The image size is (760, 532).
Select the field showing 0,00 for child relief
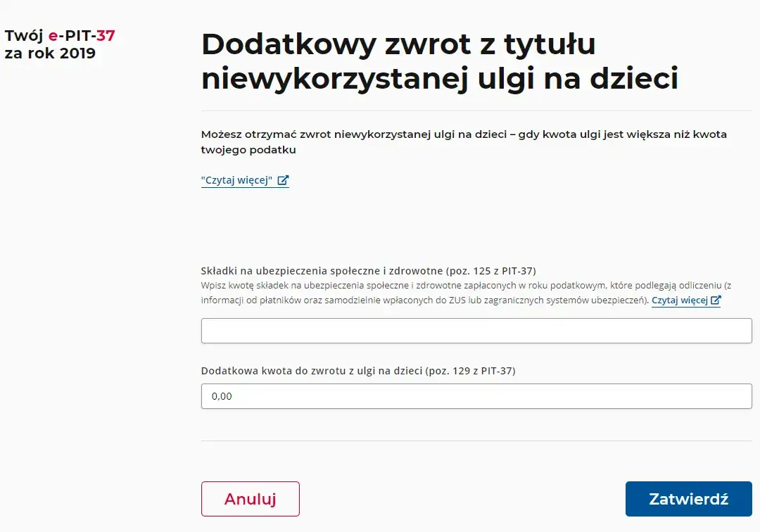click(x=476, y=395)
